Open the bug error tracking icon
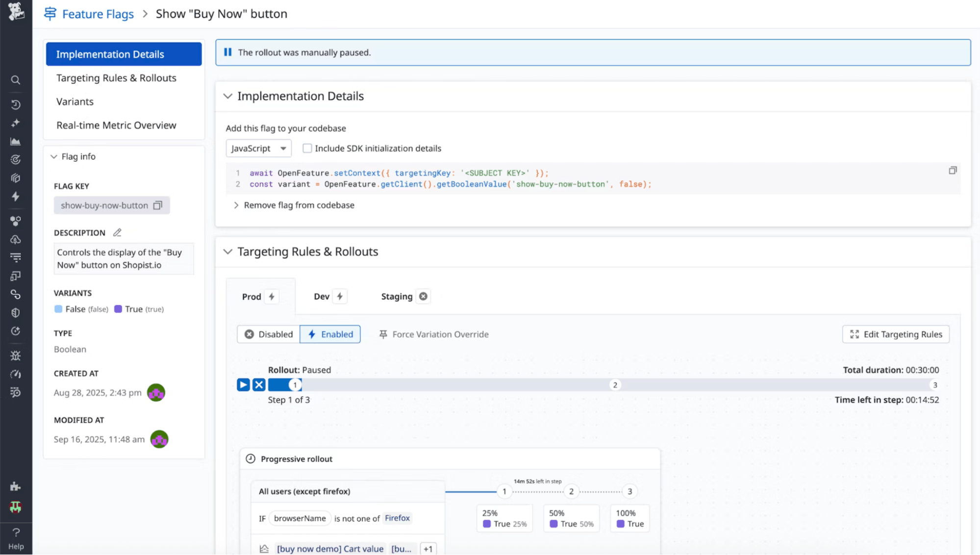Screen dimensions: 980x555 16,356
